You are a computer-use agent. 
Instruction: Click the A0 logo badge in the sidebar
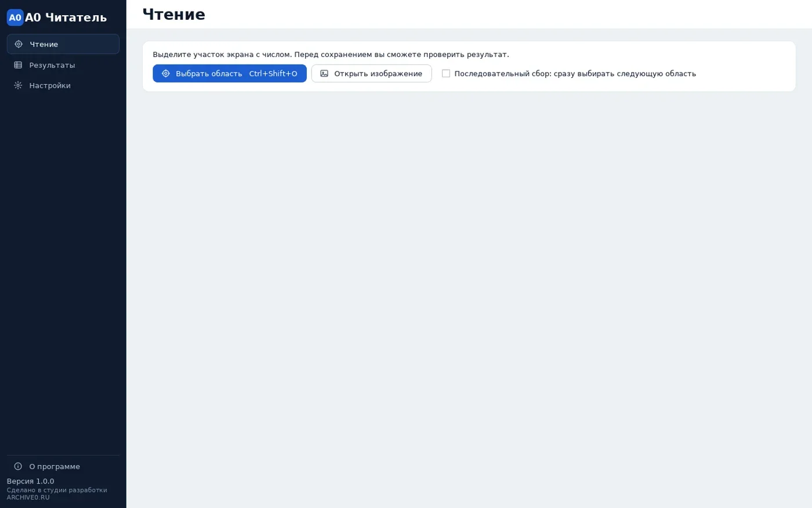pyautogui.click(x=15, y=17)
